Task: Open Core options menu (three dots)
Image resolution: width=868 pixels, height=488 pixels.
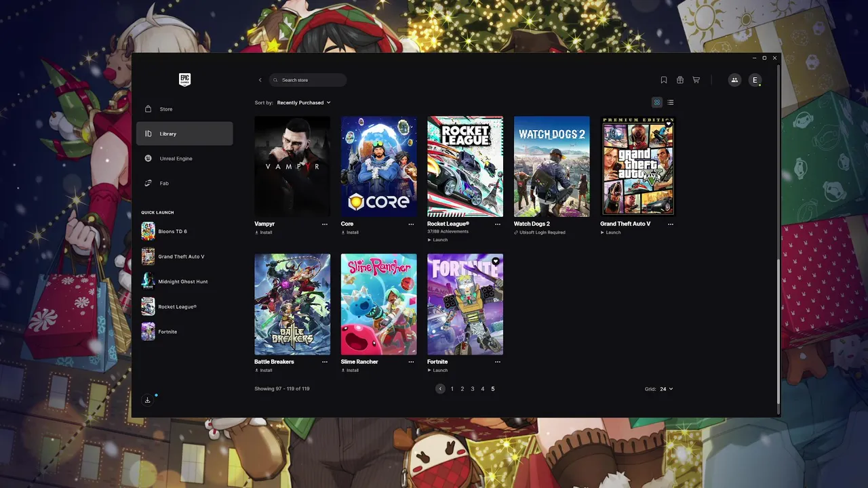Action: pos(411,224)
